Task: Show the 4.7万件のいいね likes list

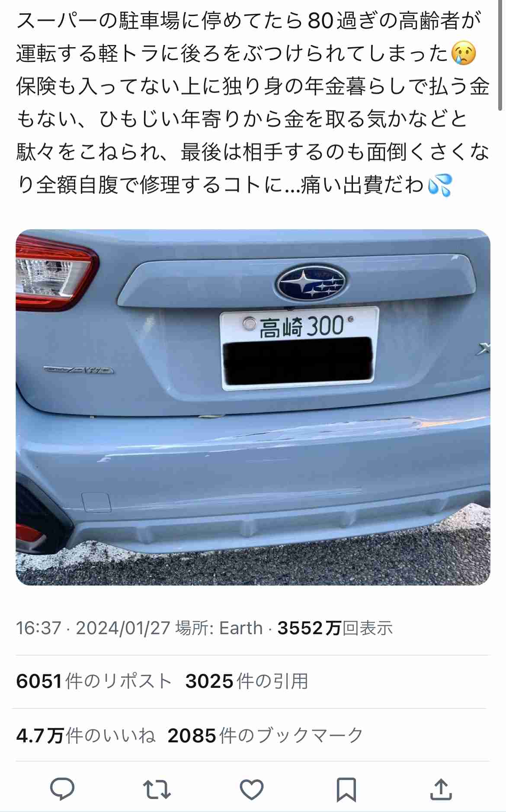Action: [x=86, y=735]
